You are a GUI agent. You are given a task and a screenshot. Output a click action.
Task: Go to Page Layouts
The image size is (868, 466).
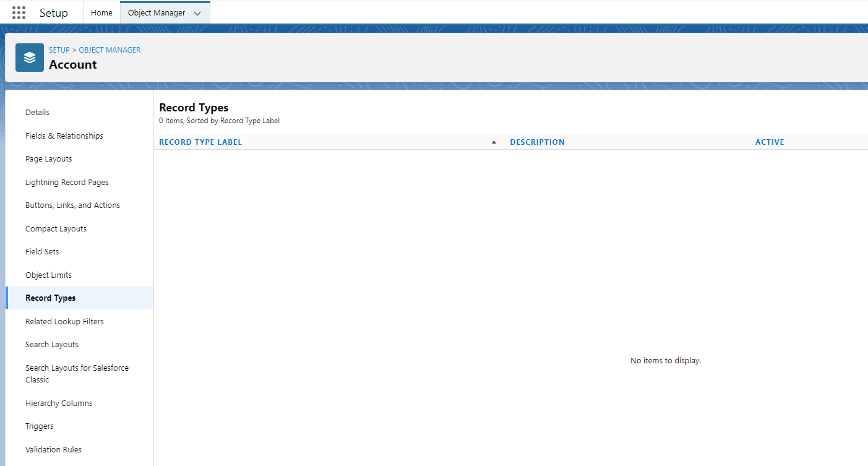[49, 159]
